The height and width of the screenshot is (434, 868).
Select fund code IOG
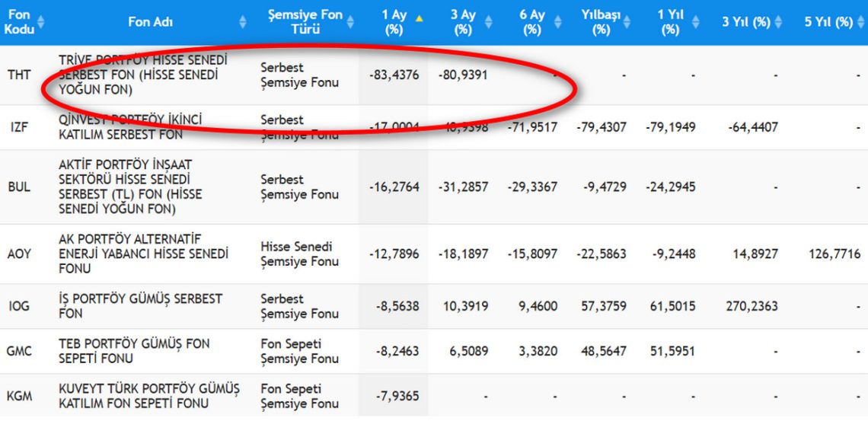point(19,306)
